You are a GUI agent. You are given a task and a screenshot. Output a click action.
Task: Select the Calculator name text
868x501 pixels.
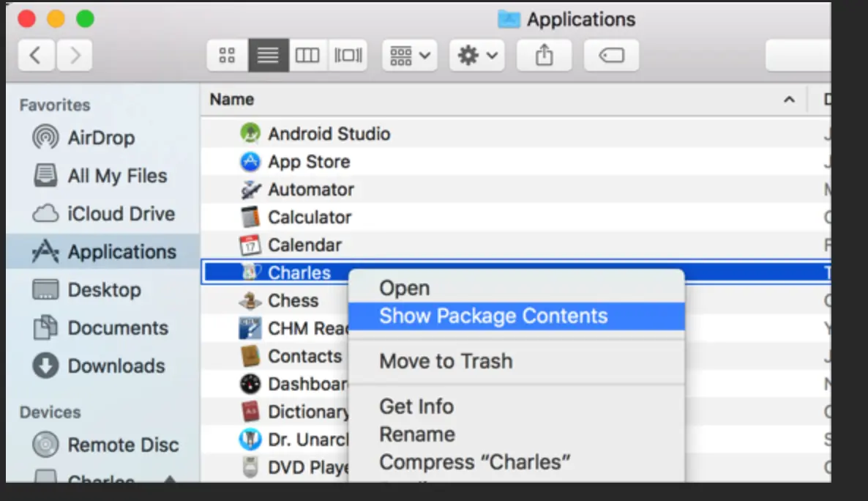point(310,218)
